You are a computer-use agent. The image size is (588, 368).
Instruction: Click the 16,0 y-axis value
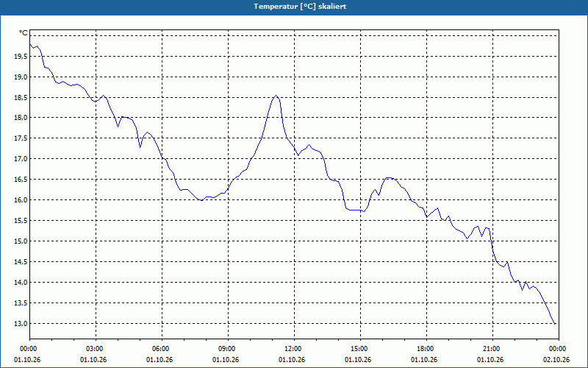point(21,199)
